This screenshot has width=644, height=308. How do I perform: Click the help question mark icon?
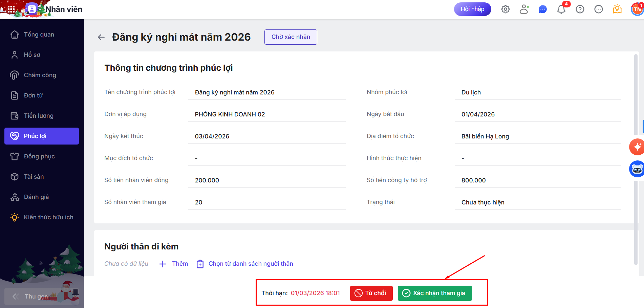click(580, 9)
